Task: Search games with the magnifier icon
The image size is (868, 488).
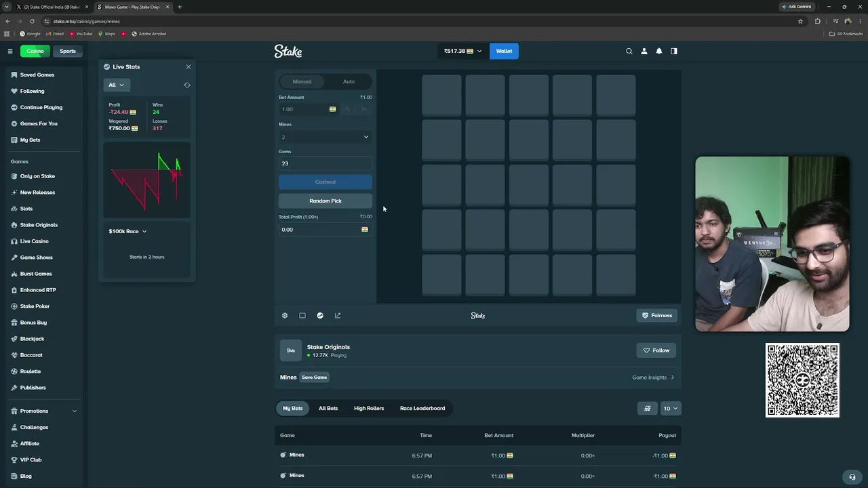Action: (x=629, y=51)
